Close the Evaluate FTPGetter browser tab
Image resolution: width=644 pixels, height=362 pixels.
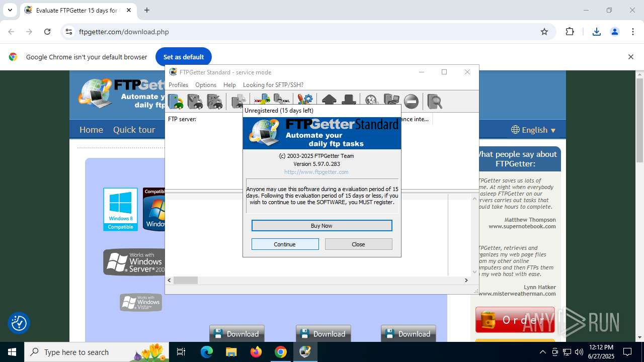[x=129, y=10]
